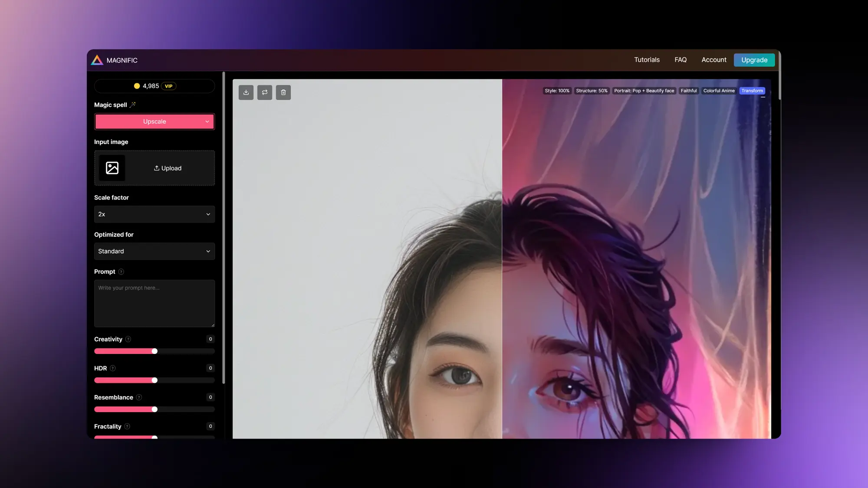Click the Creativity slider handle
Viewport: 868px width, 488px height.
coord(155,351)
